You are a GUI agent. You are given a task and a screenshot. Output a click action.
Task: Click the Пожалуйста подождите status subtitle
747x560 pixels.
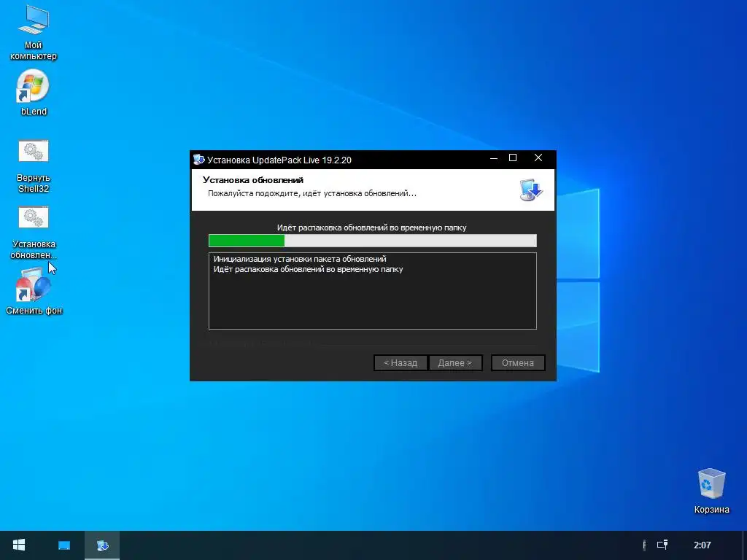pos(312,193)
